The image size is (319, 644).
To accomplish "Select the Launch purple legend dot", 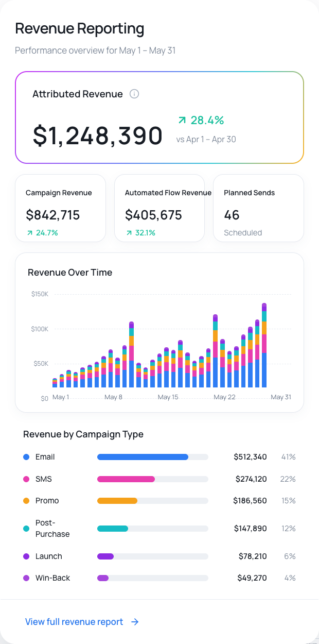I will pyautogui.click(x=26, y=556).
